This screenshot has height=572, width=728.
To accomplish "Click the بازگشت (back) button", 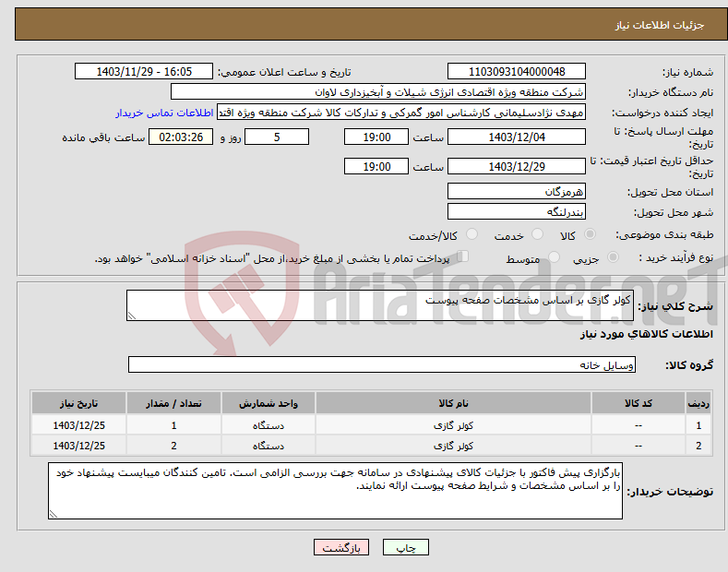I will click(341, 547).
